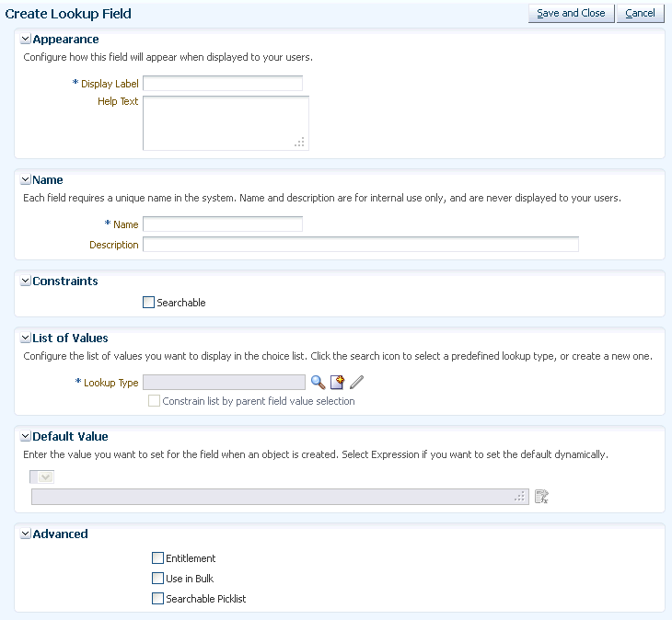Collapse the Default Value section
The image size is (672, 620).
click(x=26, y=436)
